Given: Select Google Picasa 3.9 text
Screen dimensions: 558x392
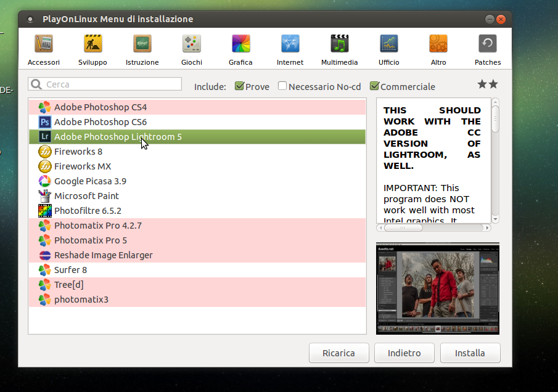Looking at the screenshot, I should [91, 181].
